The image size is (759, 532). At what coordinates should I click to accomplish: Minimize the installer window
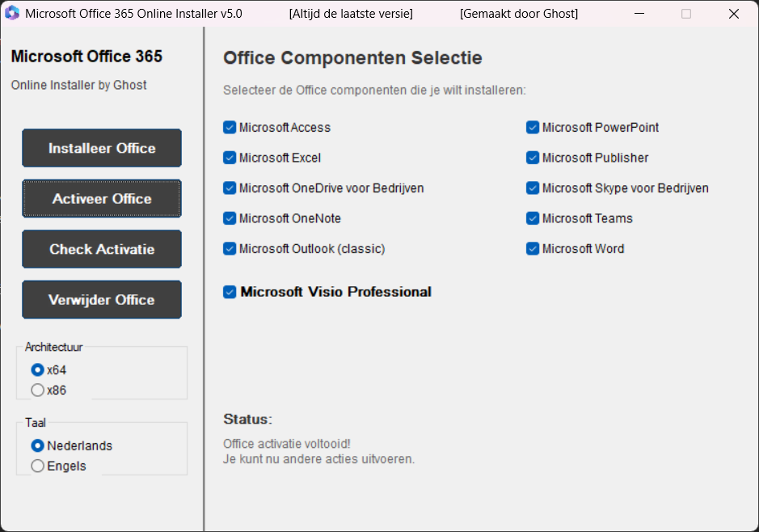pyautogui.click(x=639, y=14)
